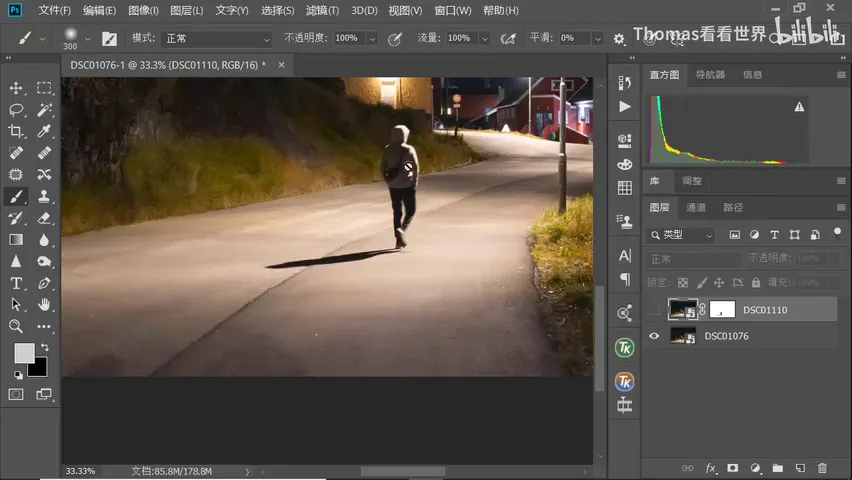Toggle the brush settings panel

[x=109, y=39]
